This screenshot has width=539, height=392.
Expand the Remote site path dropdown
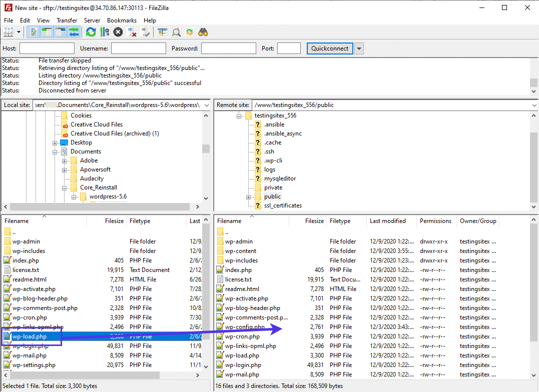pos(533,105)
